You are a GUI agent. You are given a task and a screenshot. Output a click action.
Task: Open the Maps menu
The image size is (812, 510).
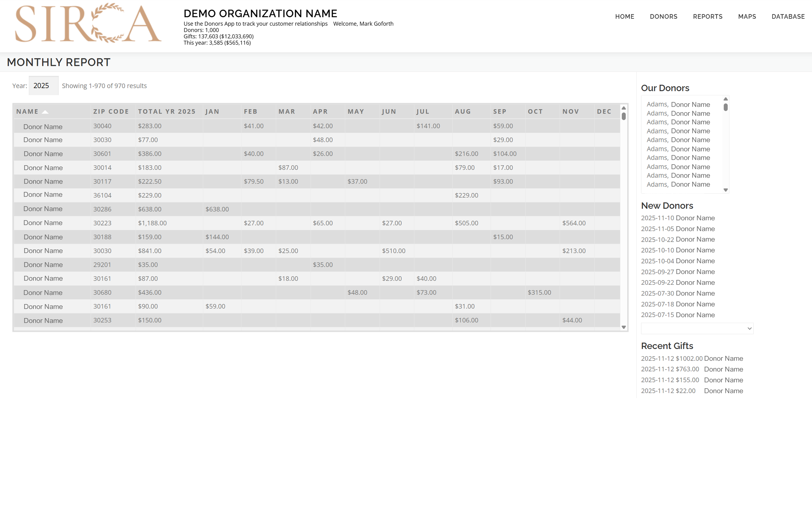pos(747,17)
